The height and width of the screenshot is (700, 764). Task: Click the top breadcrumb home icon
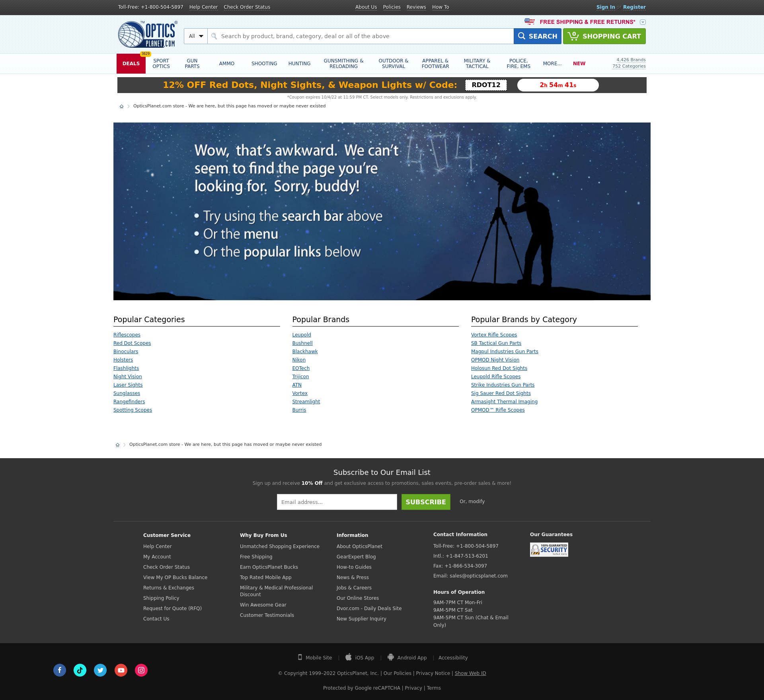[x=121, y=106]
